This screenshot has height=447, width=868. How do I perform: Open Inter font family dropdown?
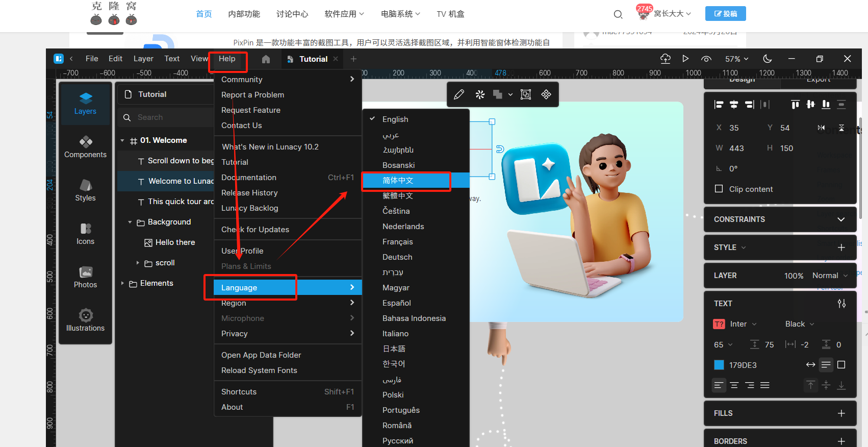point(744,324)
